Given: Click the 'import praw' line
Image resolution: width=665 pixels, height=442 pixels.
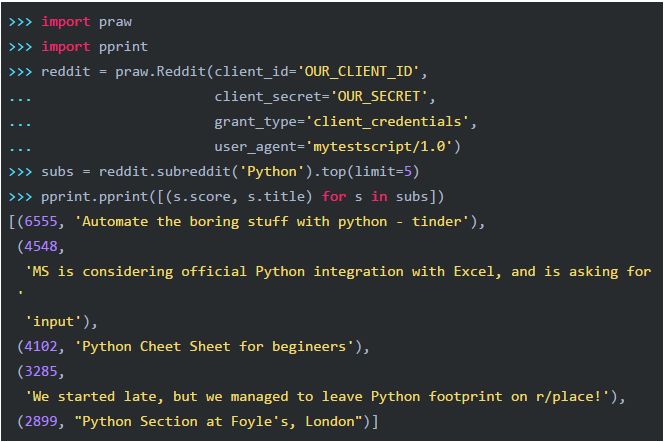Looking at the screenshot, I should (86, 21).
